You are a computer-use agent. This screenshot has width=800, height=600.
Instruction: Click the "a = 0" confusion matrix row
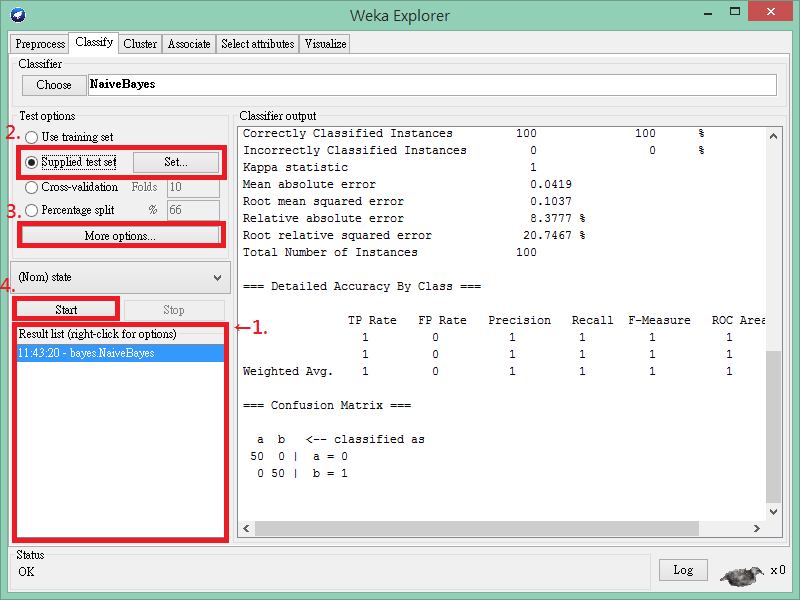tap(299, 457)
